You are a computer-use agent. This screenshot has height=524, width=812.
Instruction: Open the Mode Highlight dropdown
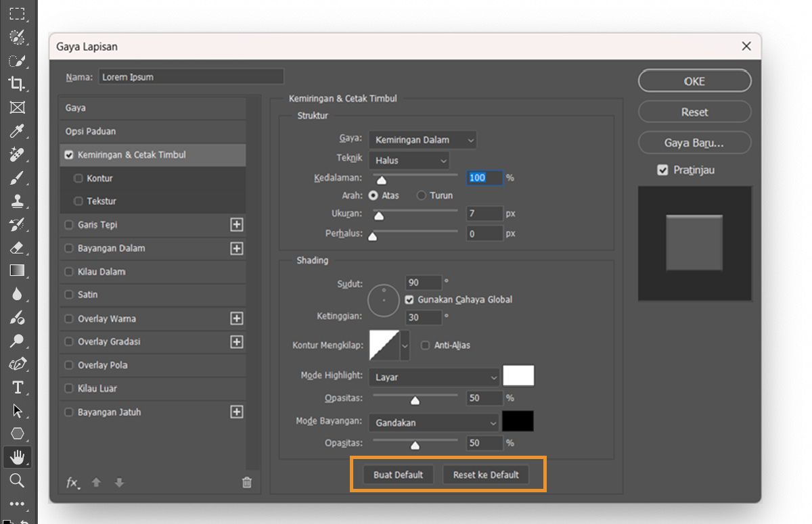coord(433,377)
